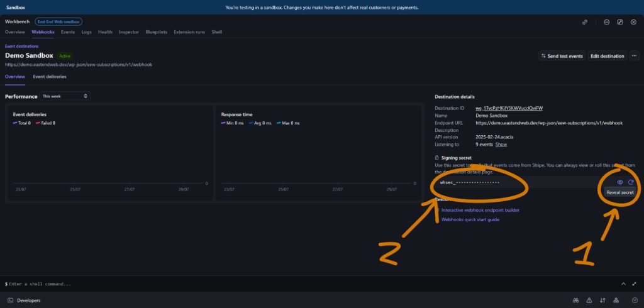Image resolution: width=644 pixels, height=308 pixels.
Task: Click the Sandbox label in the top banner
Action: [15, 8]
